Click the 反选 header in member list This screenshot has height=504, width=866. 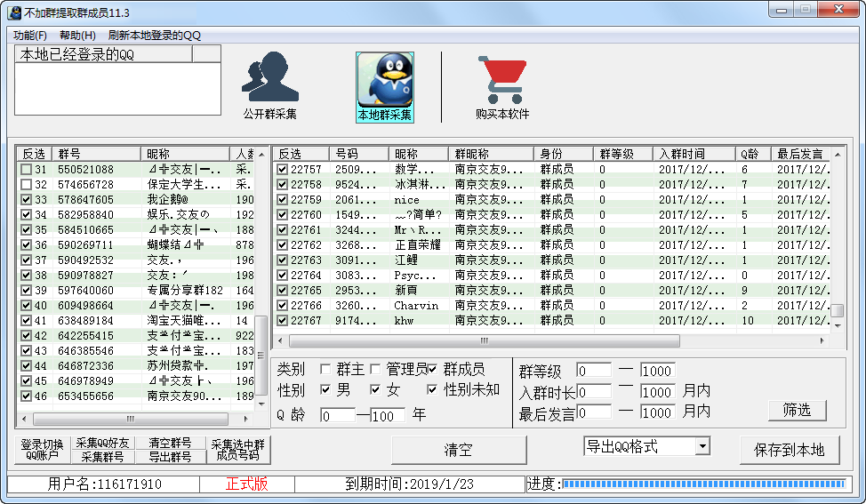click(x=301, y=154)
